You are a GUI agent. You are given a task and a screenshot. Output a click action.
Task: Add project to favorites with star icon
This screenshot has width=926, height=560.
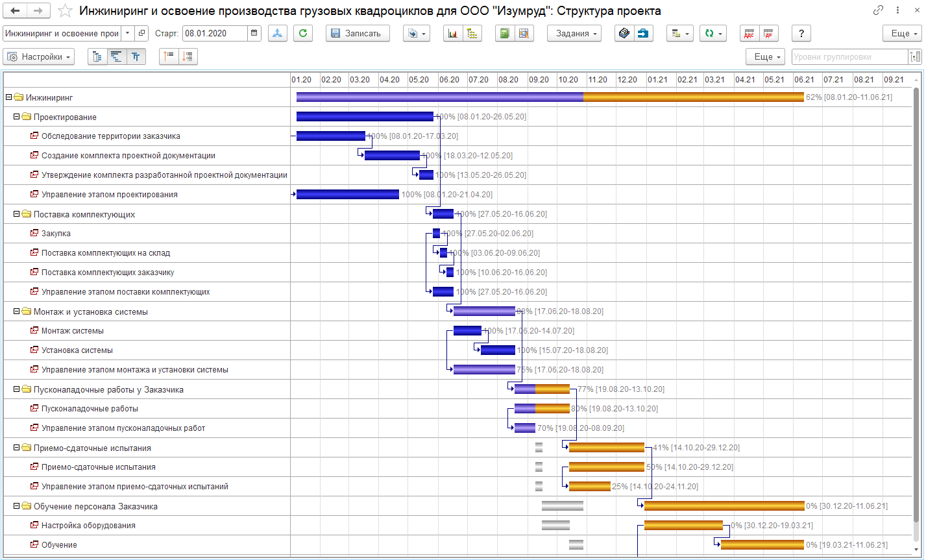(x=65, y=10)
